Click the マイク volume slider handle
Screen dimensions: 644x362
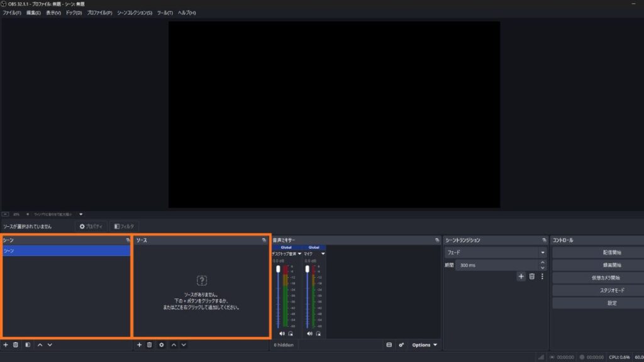pos(306,269)
